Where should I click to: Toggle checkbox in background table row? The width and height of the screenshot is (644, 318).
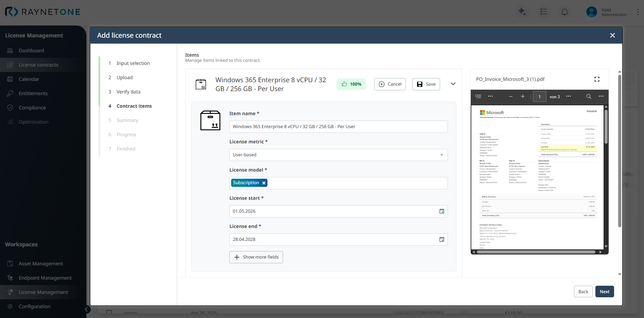pos(109,312)
